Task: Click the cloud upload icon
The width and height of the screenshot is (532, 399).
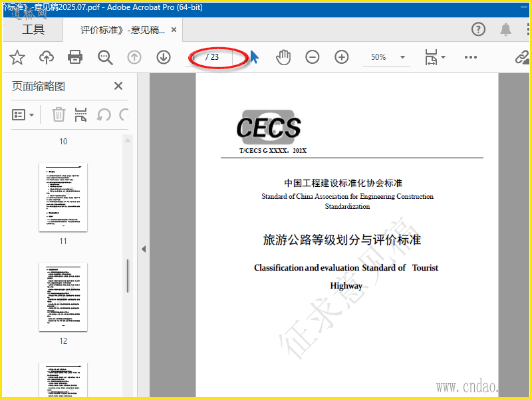Action: point(47,57)
